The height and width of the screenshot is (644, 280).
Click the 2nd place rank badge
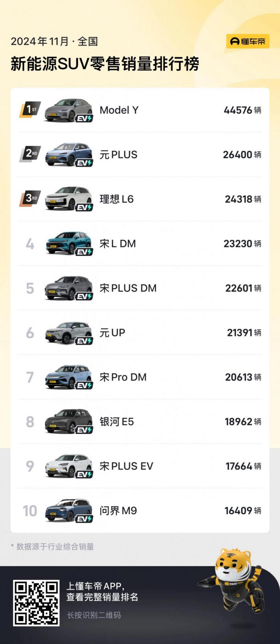coord(30,154)
